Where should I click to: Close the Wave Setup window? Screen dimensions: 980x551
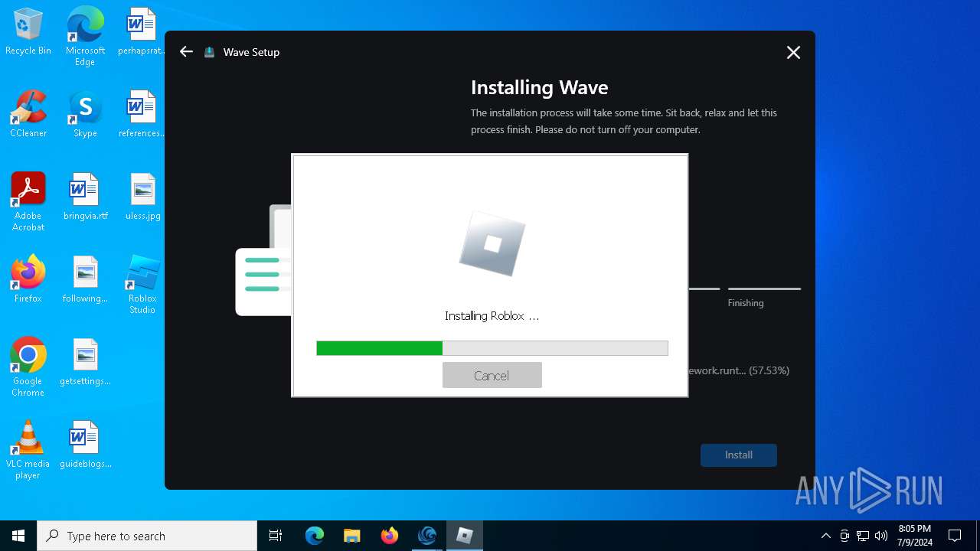click(x=793, y=52)
